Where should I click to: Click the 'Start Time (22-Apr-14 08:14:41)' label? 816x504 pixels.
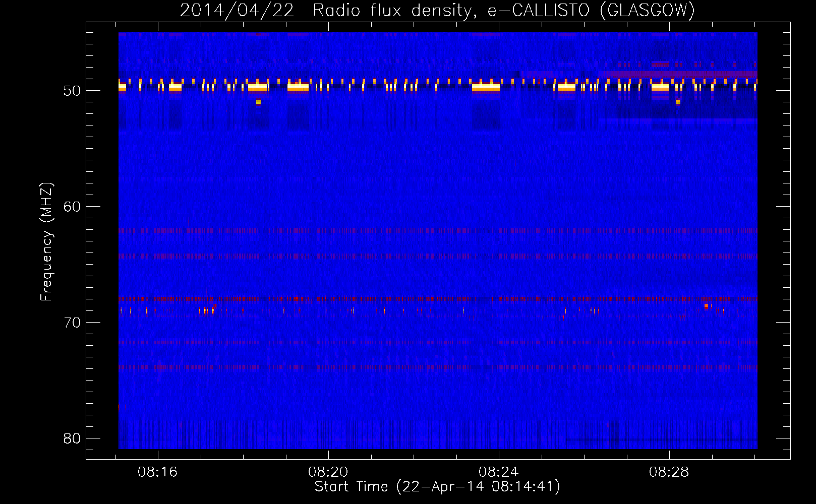coord(437,487)
